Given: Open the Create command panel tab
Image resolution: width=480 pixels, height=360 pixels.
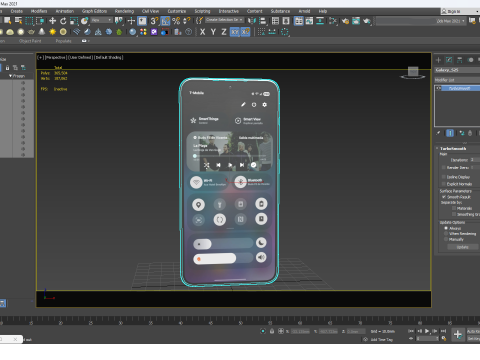Looking at the screenshot, I should [x=439, y=60].
